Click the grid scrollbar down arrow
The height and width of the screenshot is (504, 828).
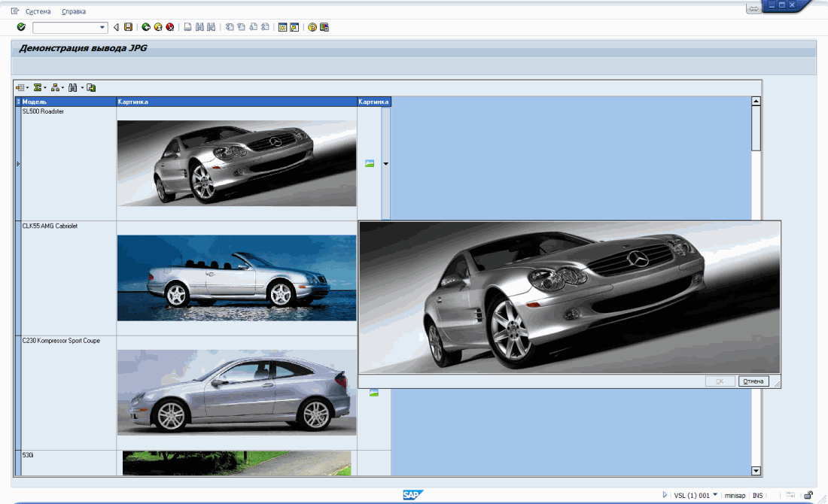[x=756, y=471]
